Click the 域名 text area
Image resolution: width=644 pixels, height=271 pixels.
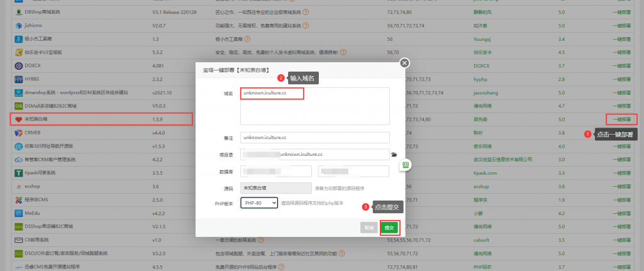pos(315,106)
